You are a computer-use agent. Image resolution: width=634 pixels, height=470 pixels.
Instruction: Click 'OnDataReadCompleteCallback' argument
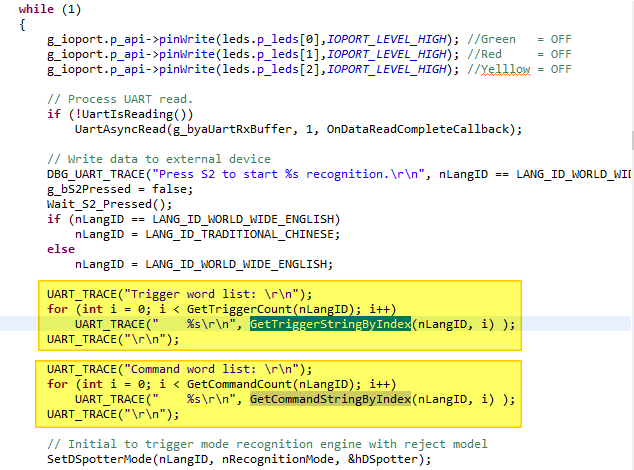[x=418, y=129]
